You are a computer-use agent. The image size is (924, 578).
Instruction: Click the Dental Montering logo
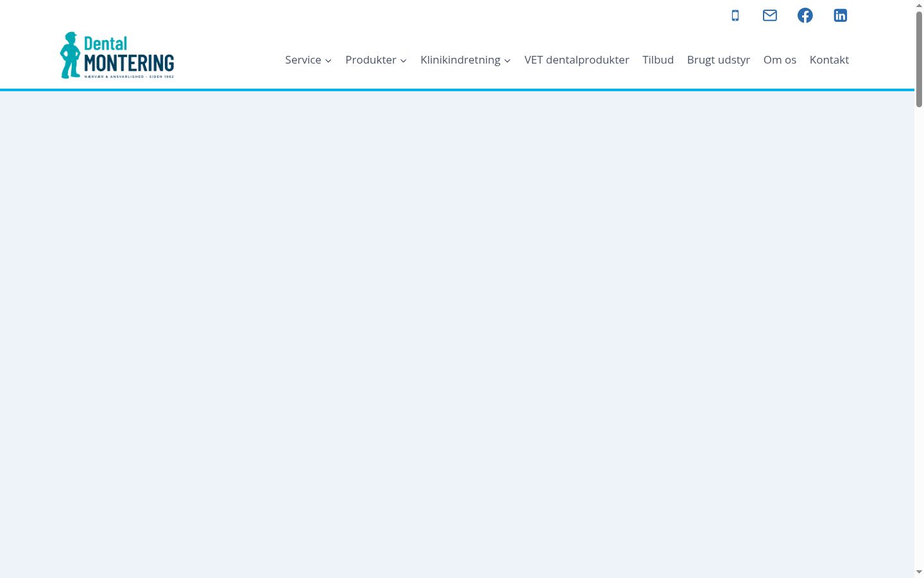(117, 55)
